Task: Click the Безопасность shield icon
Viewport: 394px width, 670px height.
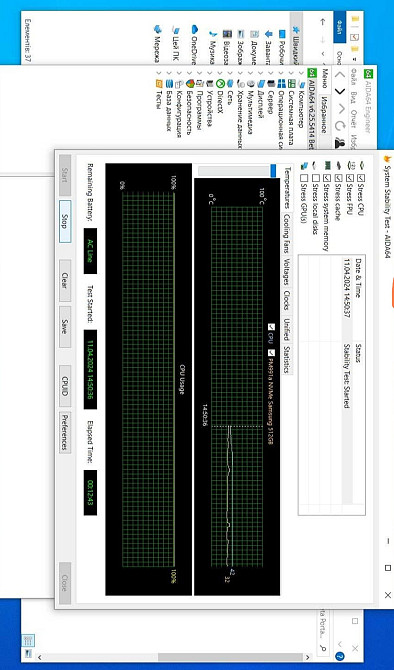Action: [190, 83]
